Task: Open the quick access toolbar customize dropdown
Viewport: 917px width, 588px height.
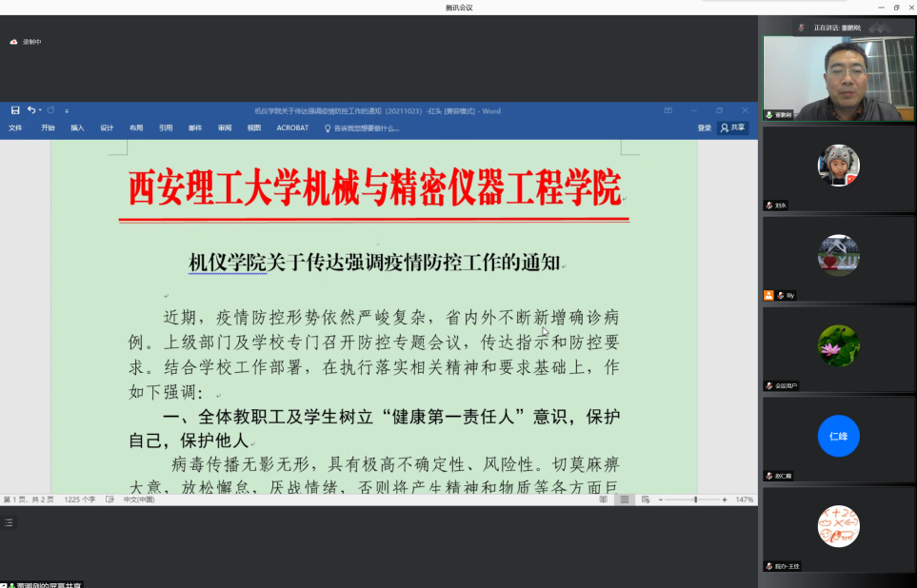Action: point(67,111)
